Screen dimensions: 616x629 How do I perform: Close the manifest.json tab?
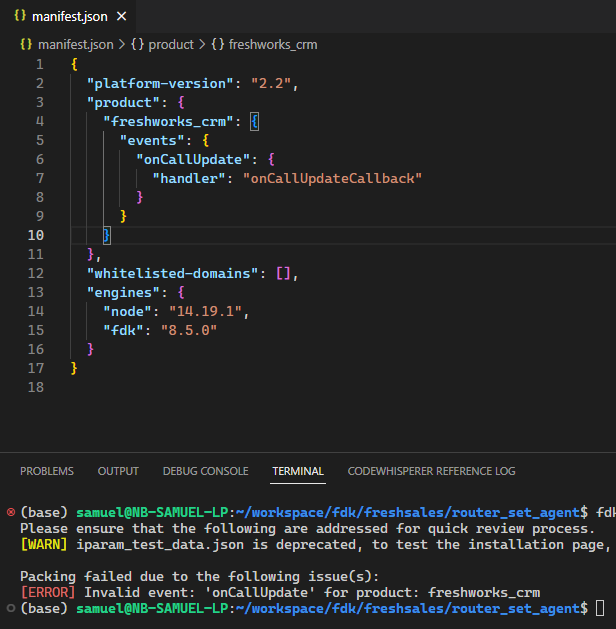[122, 16]
